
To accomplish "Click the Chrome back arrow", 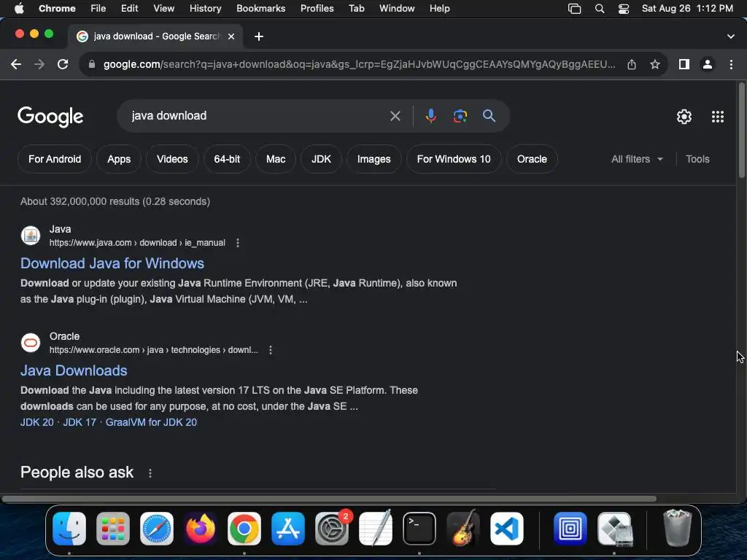I will (16, 64).
